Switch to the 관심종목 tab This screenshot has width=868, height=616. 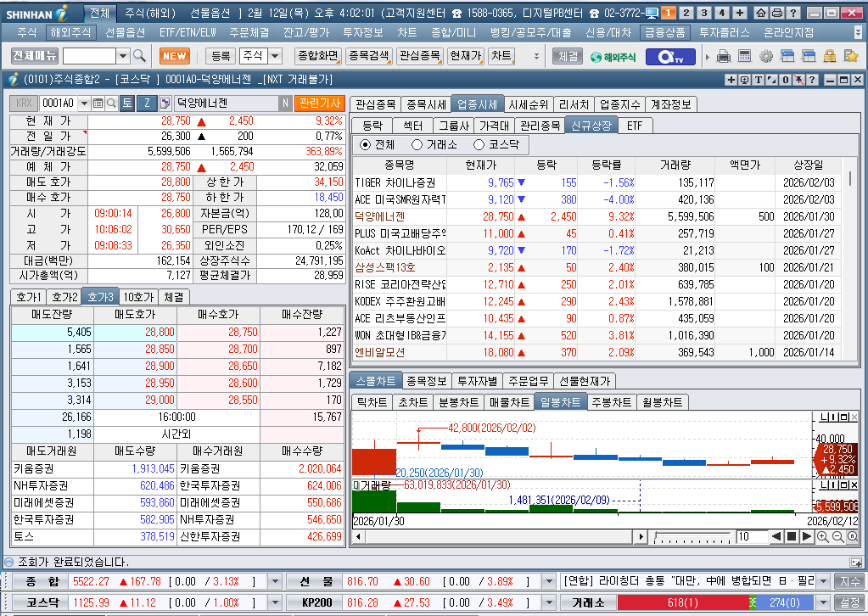coord(375,104)
